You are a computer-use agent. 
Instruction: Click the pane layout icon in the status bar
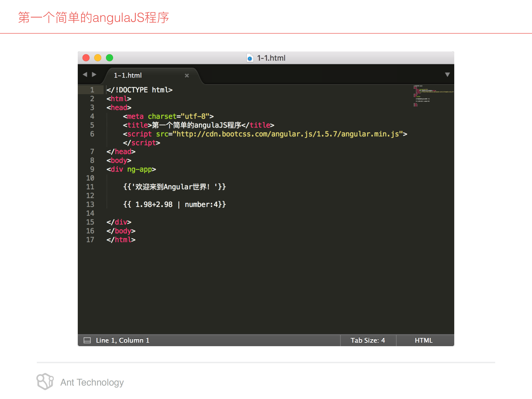(87, 340)
